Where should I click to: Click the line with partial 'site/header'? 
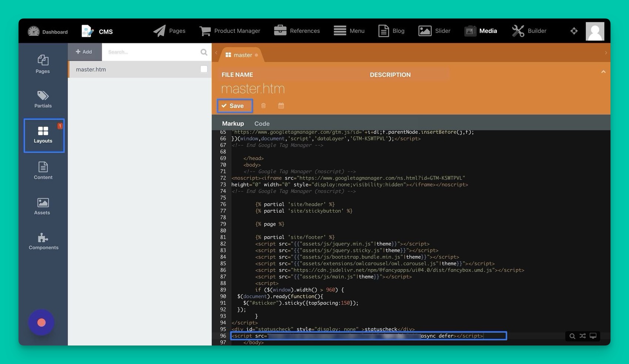(x=295, y=204)
